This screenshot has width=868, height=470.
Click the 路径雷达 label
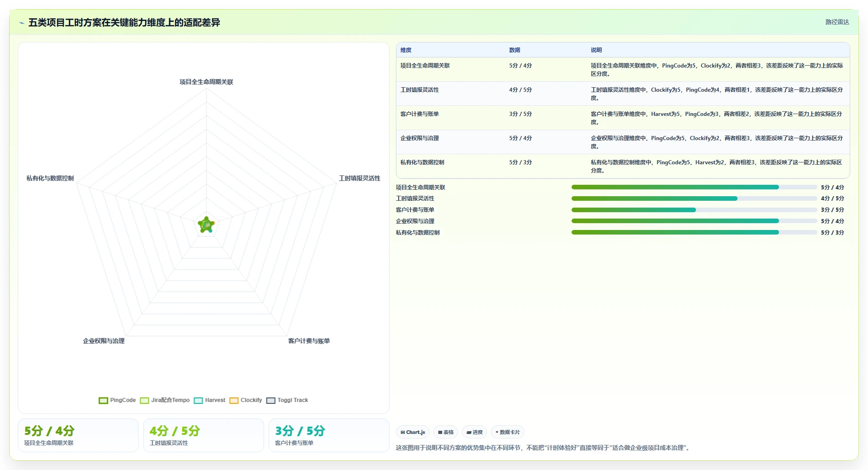click(x=837, y=22)
